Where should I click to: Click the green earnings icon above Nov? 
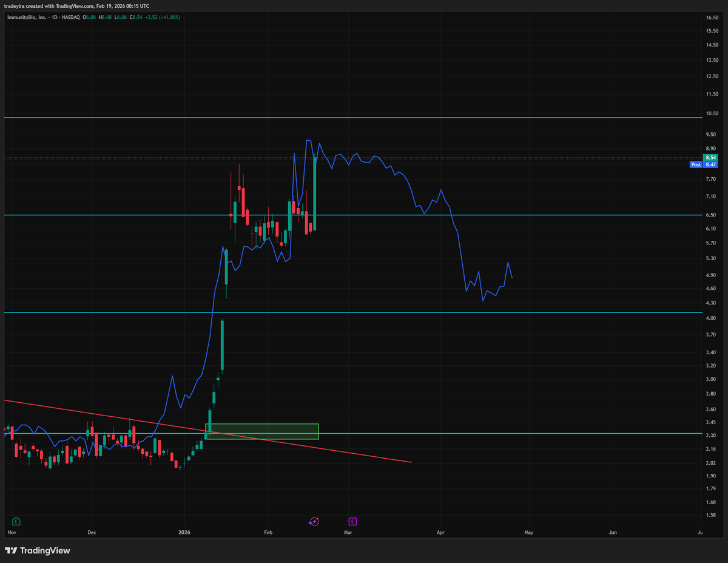pos(16,521)
